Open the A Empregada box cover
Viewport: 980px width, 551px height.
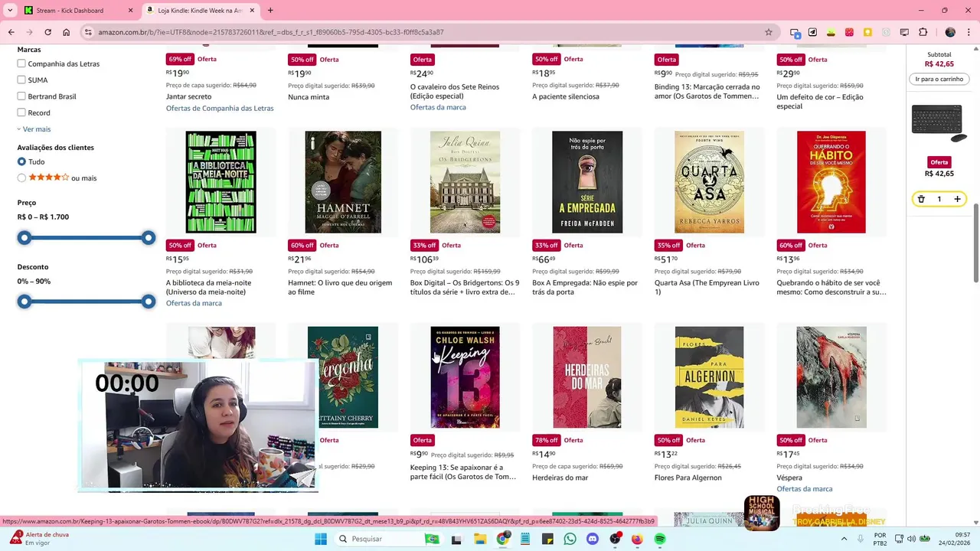[x=587, y=182]
